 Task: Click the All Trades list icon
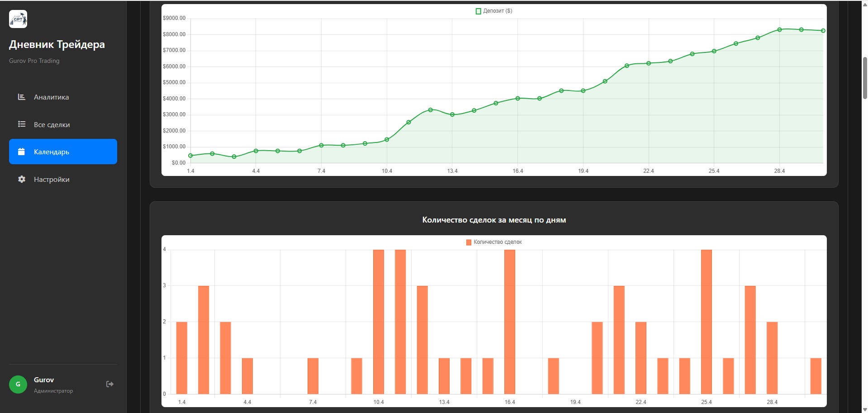coord(21,124)
